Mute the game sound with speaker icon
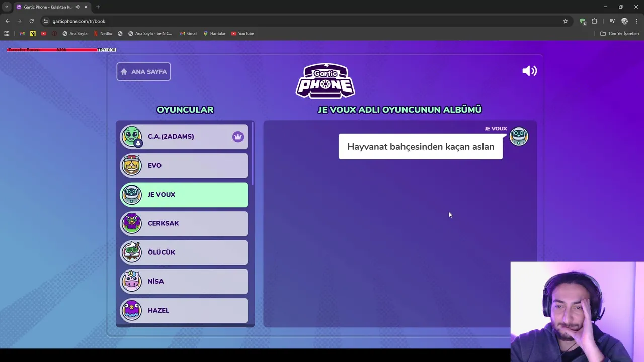This screenshot has width=644, height=362. pyautogui.click(x=529, y=71)
